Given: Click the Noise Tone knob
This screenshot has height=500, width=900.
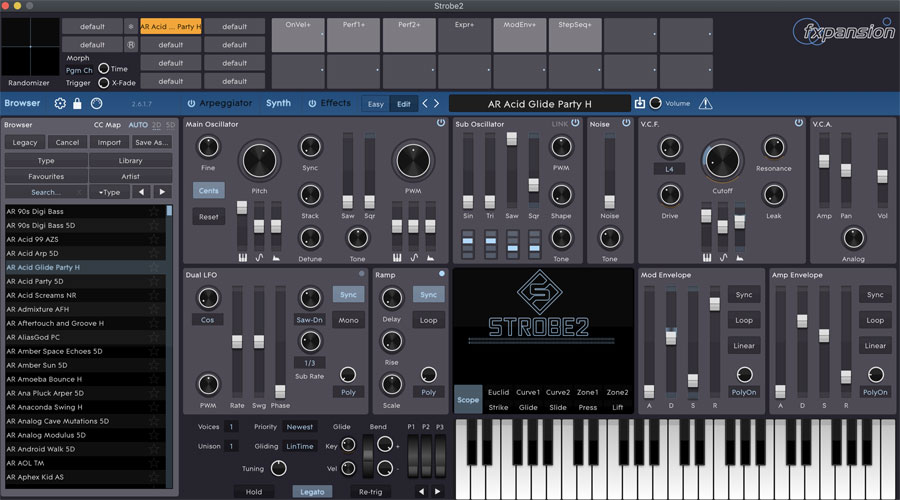Looking at the screenshot, I should coord(610,238).
